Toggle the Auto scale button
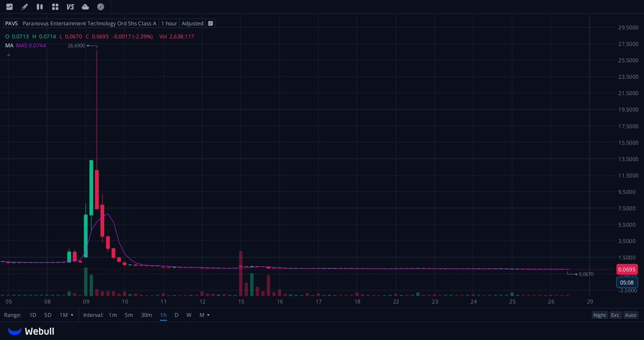The width and height of the screenshot is (644, 340). (x=631, y=315)
